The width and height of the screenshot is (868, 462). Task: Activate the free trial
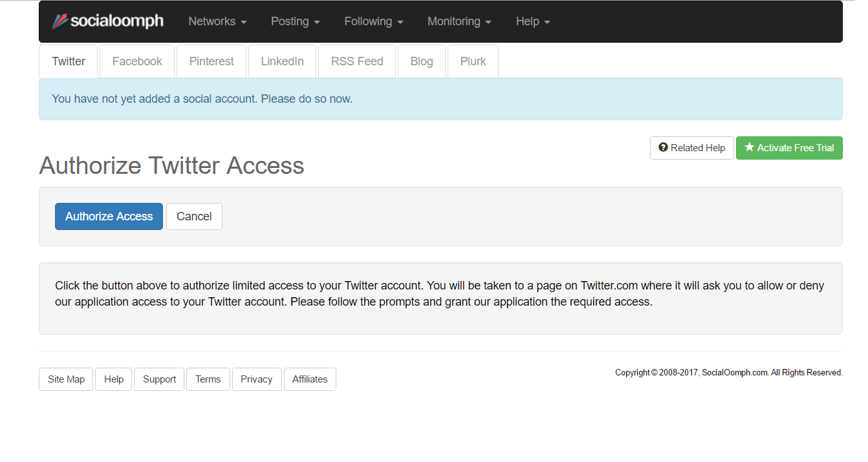[789, 148]
